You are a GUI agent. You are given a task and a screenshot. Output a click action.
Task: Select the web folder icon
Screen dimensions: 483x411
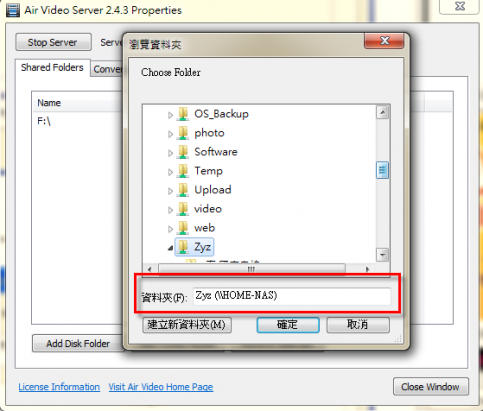click(x=183, y=228)
